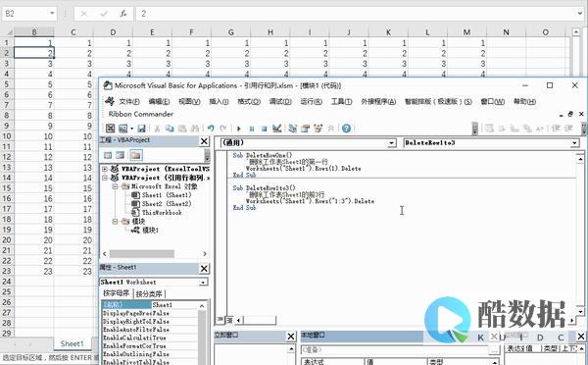Save the project using the floppy disk icon
Screen dimensions: 588x365
(141, 129)
